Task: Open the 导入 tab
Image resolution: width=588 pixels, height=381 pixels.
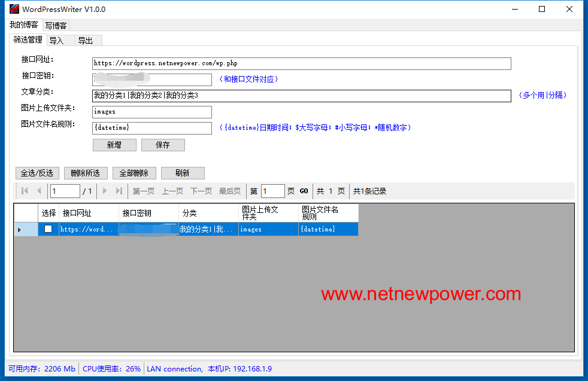Action: tap(57, 41)
